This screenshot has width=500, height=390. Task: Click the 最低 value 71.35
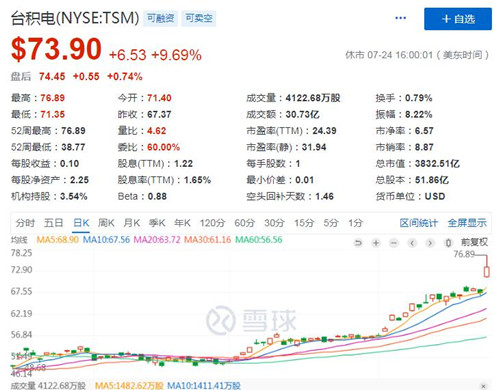pyautogui.click(x=53, y=114)
